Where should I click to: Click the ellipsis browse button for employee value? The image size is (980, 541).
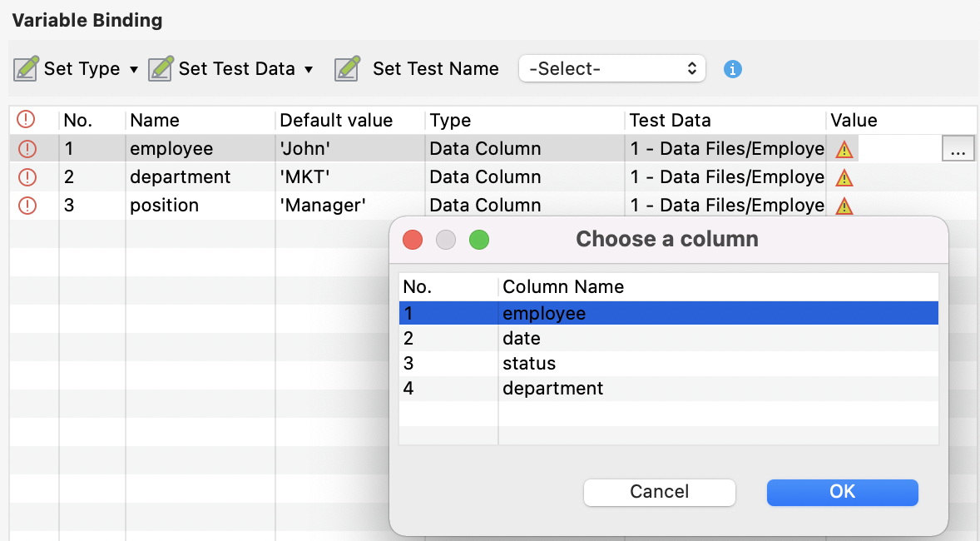[x=958, y=148]
